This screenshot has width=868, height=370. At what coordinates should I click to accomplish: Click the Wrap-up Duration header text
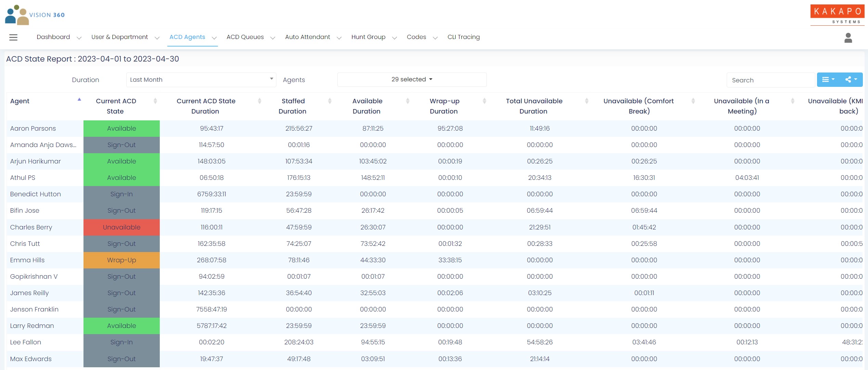tap(444, 106)
